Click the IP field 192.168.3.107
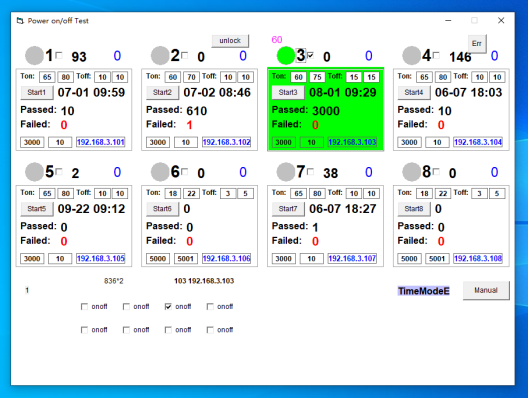This screenshot has width=528, height=399. 352,259
